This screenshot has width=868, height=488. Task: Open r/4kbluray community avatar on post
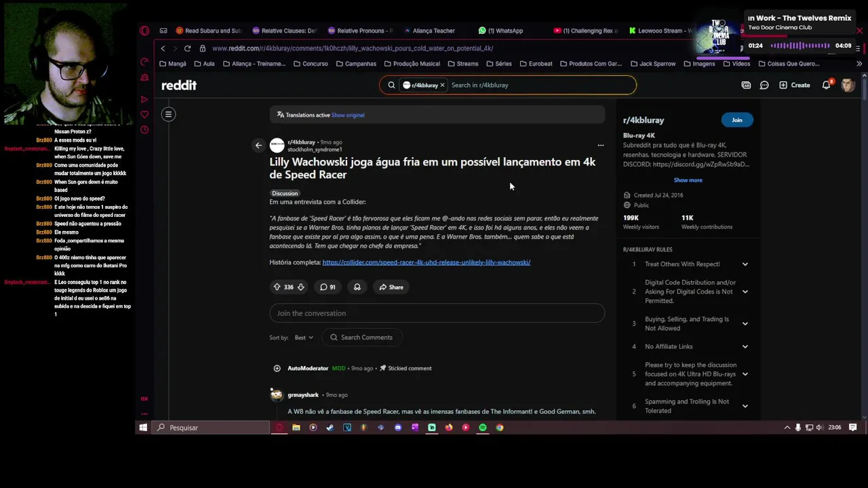coord(277,145)
